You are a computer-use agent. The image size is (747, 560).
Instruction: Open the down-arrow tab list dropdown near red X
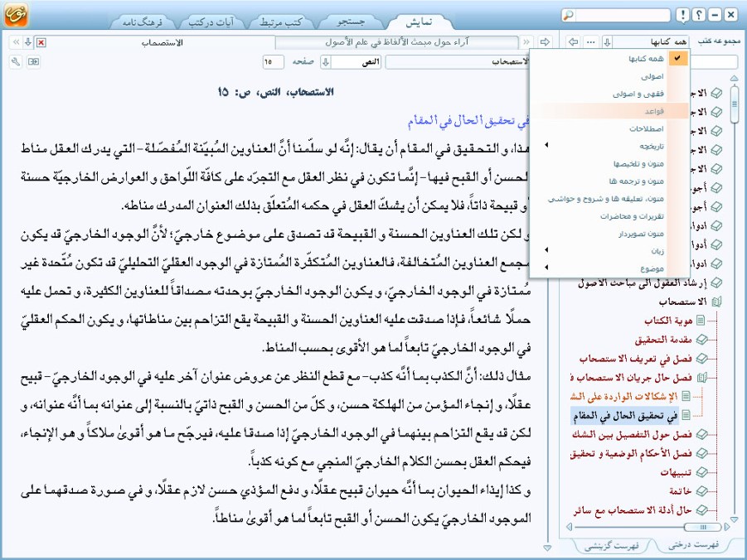tap(28, 42)
